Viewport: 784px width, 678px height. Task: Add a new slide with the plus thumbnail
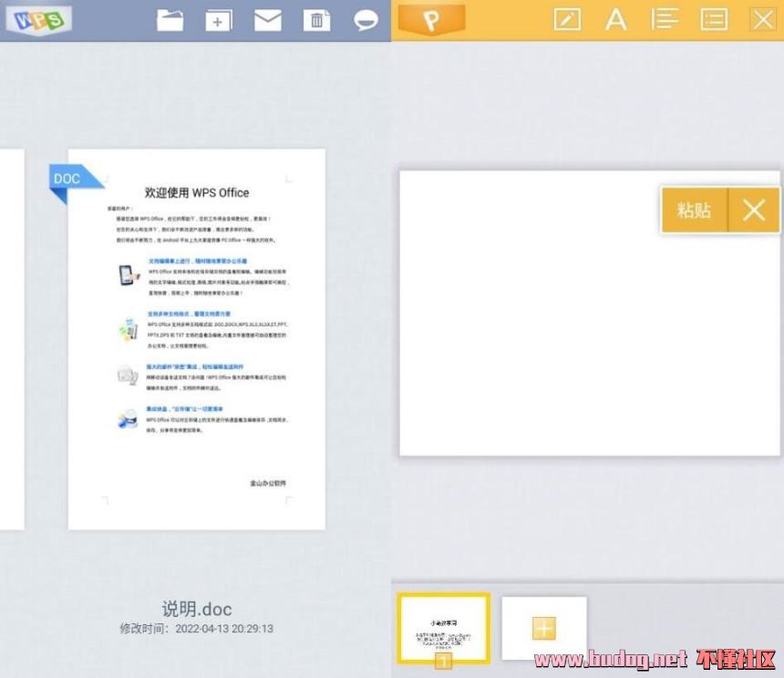click(543, 628)
